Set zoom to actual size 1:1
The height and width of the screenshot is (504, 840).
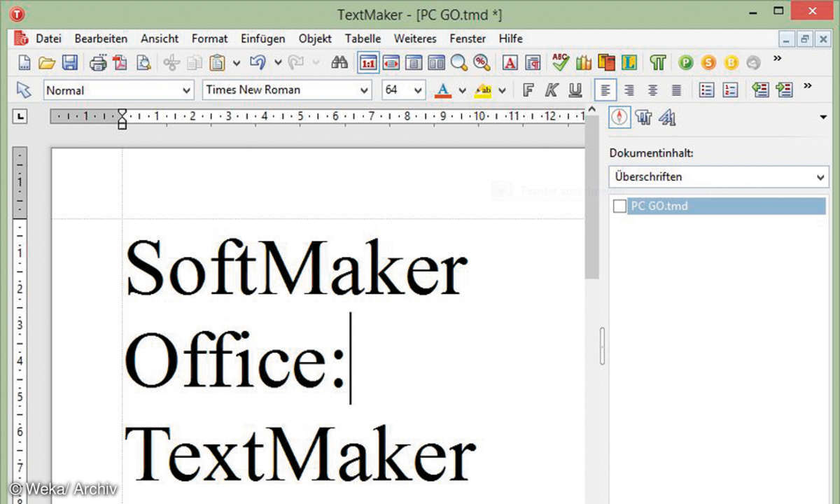point(368,63)
